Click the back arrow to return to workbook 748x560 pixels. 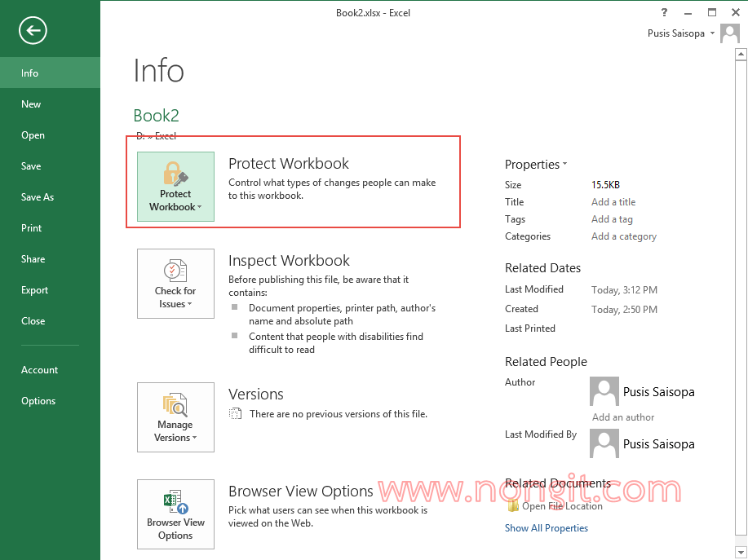pyautogui.click(x=33, y=31)
